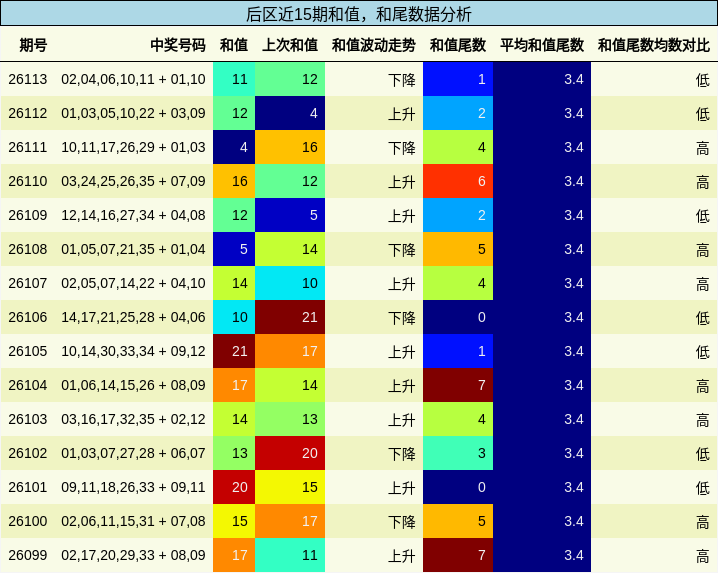The image size is (718, 573).
Task: Click winning numbers 02,05,07,14,22 + 04,10
Action: click(133, 283)
